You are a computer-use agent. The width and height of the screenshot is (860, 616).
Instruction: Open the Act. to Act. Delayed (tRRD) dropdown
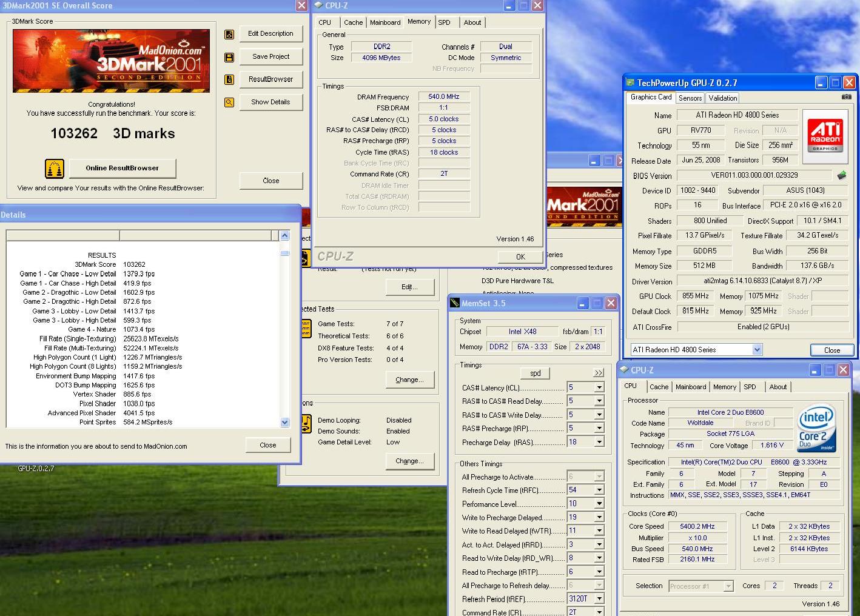(x=599, y=545)
